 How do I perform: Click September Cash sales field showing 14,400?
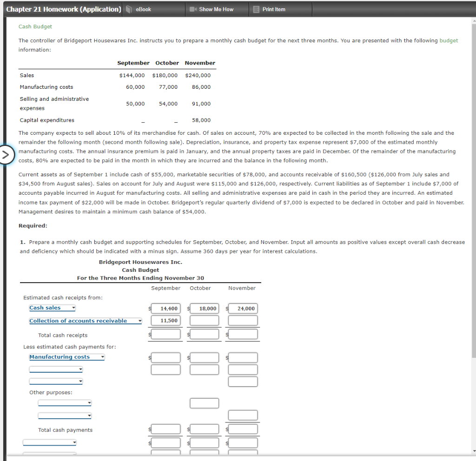click(x=166, y=309)
